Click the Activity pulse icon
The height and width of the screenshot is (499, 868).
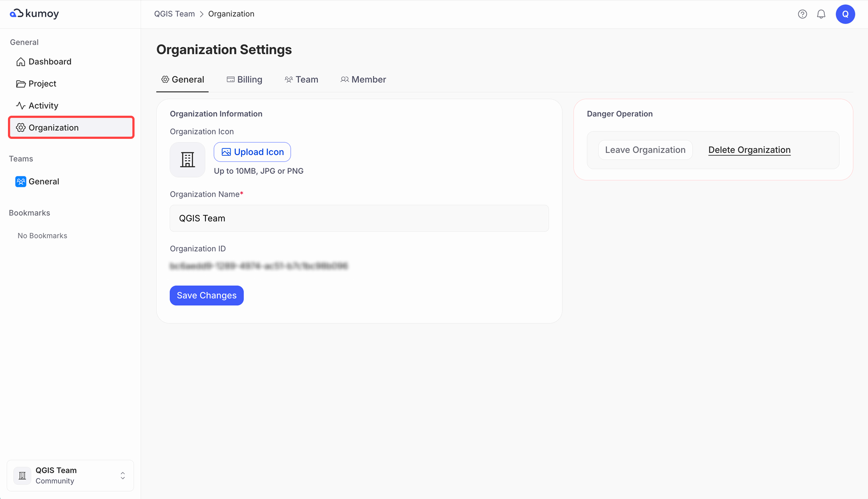21,106
